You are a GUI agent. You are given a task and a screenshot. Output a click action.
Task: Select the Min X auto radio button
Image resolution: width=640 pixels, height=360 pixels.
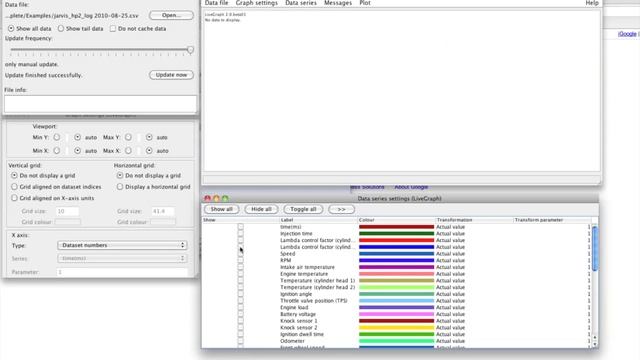point(78,151)
